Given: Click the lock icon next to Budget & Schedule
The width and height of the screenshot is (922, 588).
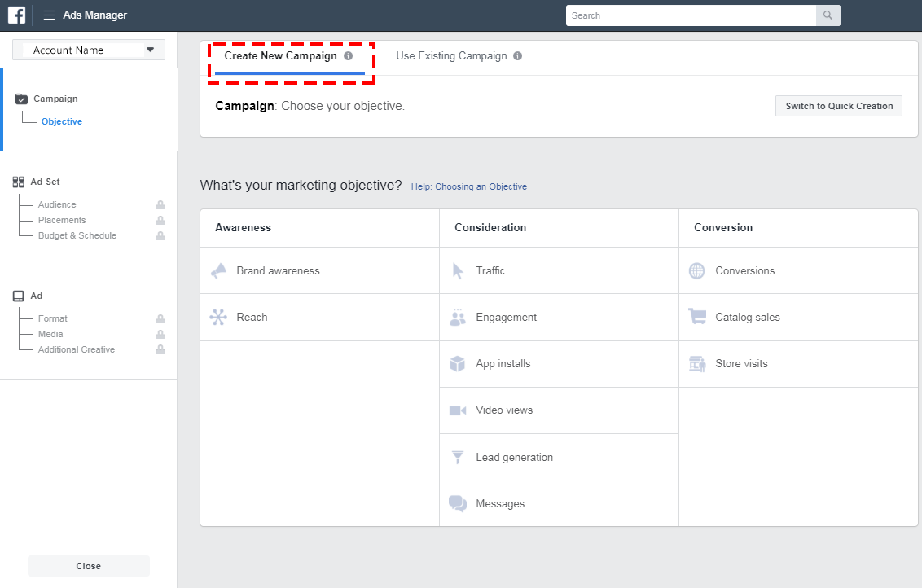Looking at the screenshot, I should click(x=160, y=236).
